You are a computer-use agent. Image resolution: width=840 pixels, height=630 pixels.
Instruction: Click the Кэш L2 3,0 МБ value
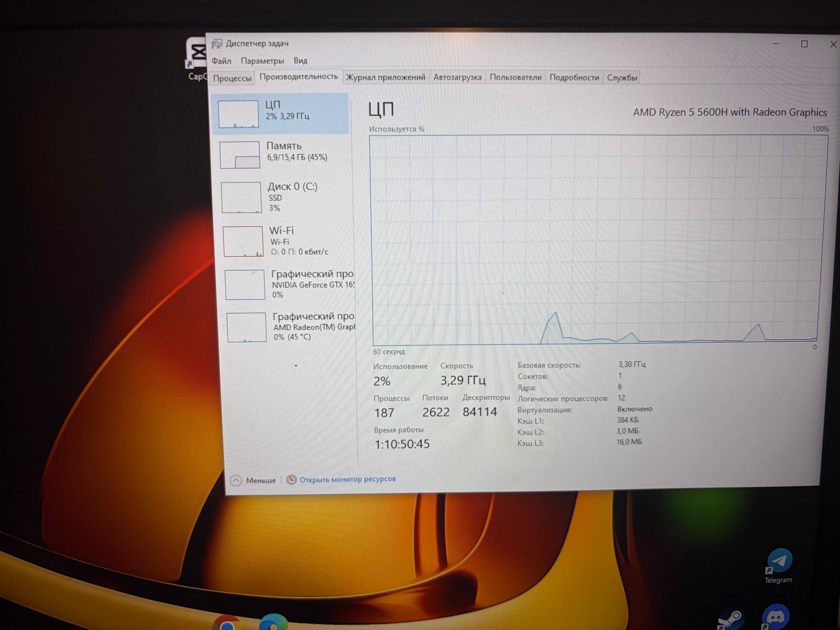coord(627,431)
